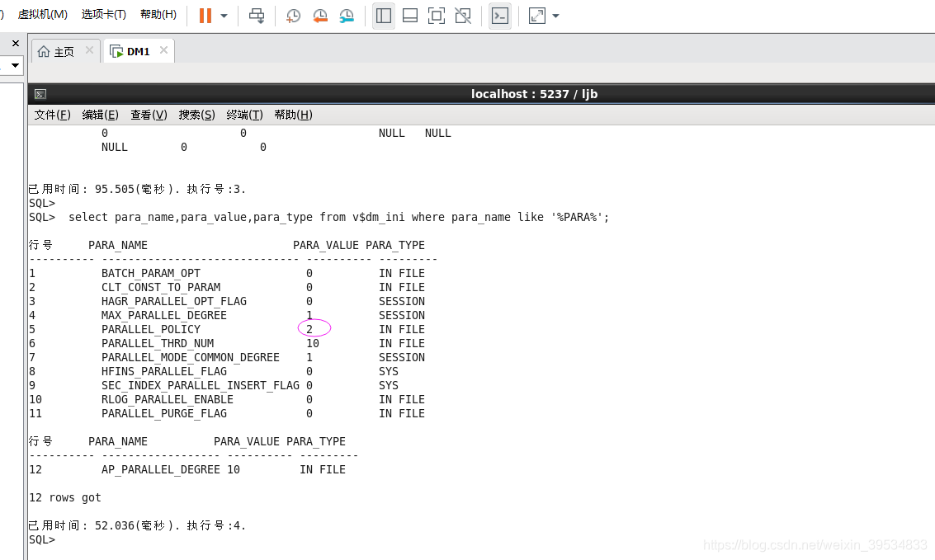Toggle Unity mode icon
The width and height of the screenshot is (935, 560).
463,16
